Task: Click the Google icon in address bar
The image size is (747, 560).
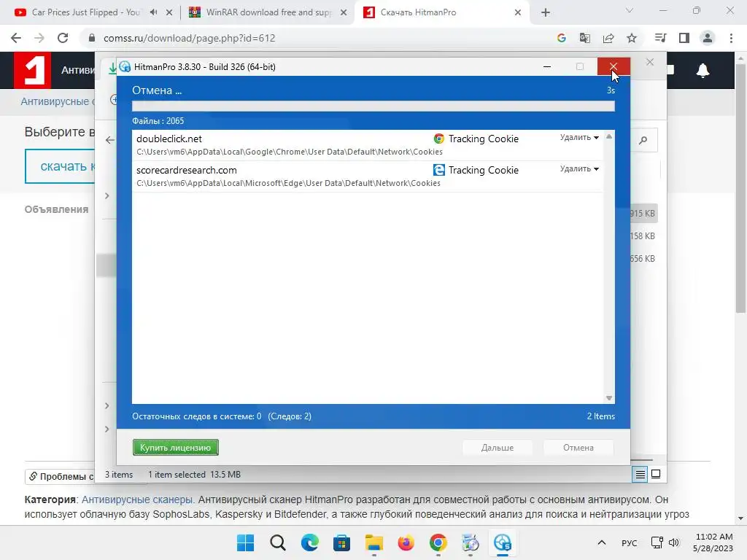Action: [x=562, y=38]
